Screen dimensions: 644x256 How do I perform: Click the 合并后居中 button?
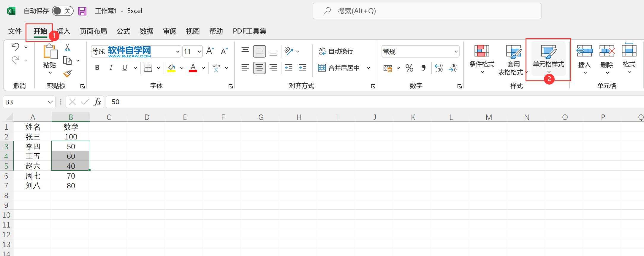click(x=339, y=68)
